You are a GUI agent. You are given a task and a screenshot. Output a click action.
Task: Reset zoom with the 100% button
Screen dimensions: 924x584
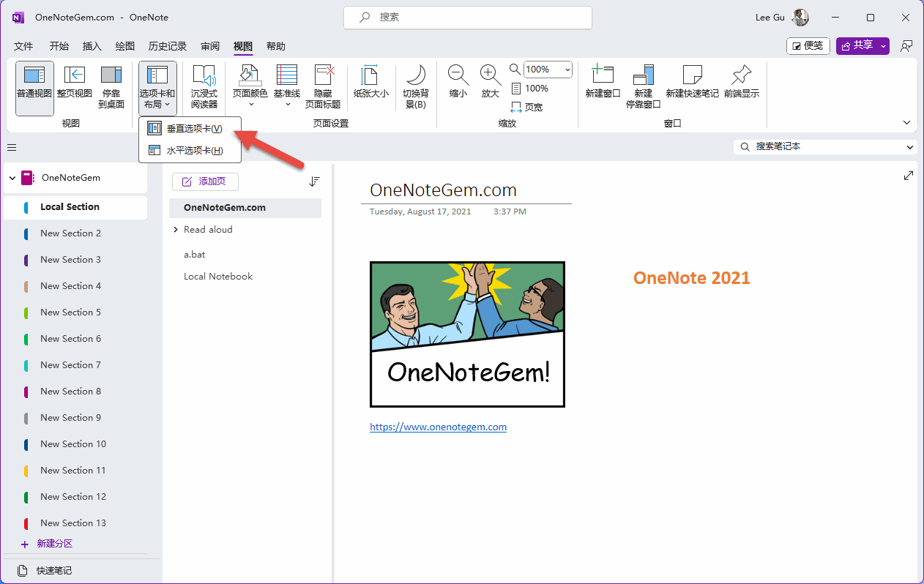(530, 89)
